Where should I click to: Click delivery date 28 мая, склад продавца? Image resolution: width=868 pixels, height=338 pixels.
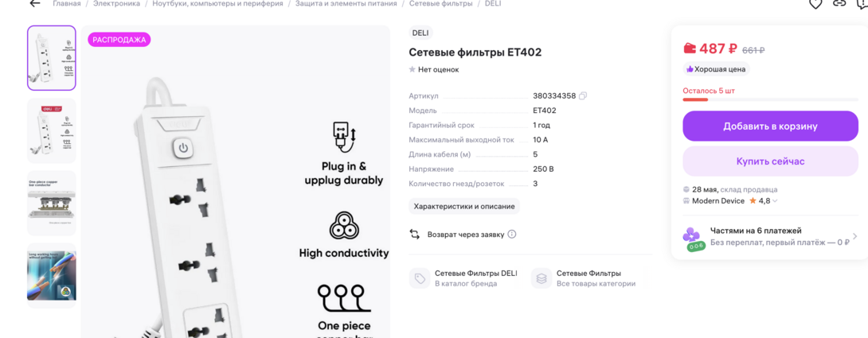click(x=734, y=189)
